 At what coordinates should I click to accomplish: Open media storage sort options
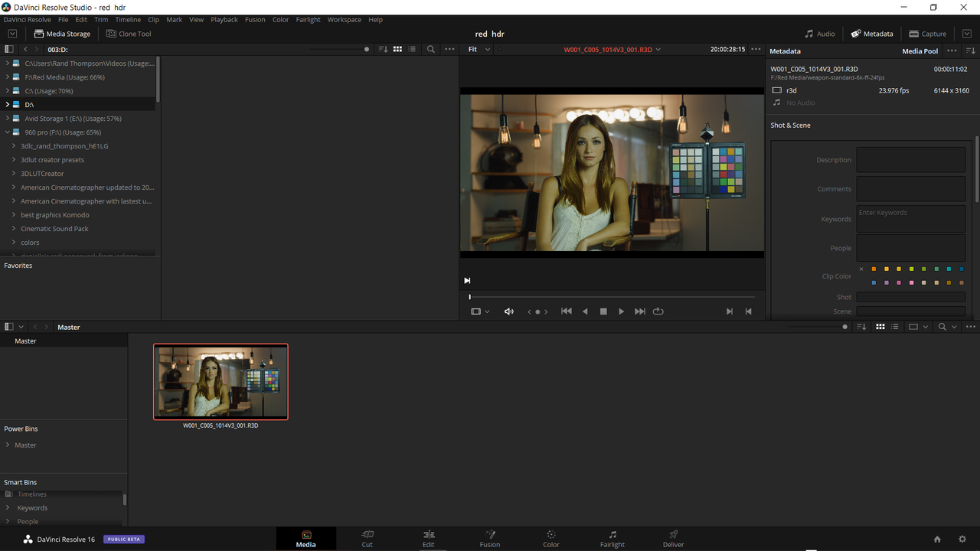pyautogui.click(x=383, y=49)
